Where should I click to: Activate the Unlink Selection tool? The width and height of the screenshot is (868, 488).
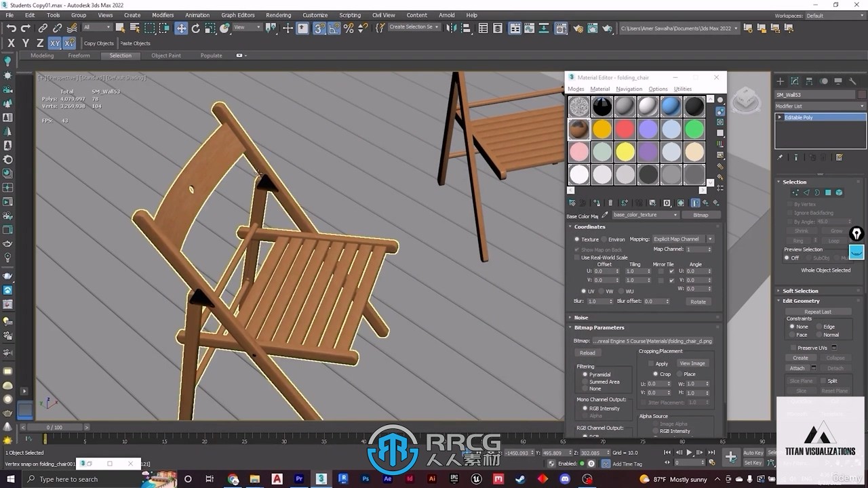[57, 28]
